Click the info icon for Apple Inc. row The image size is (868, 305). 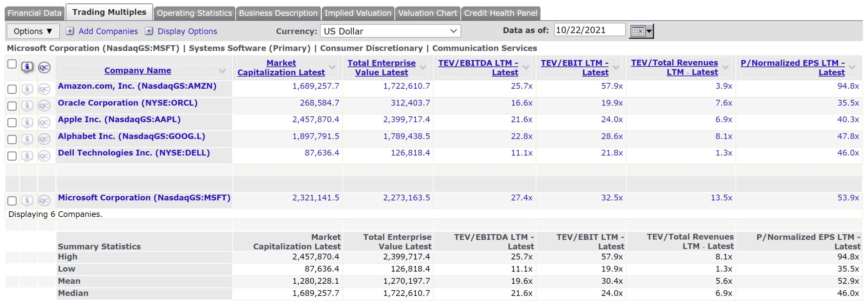click(x=27, y=123)
